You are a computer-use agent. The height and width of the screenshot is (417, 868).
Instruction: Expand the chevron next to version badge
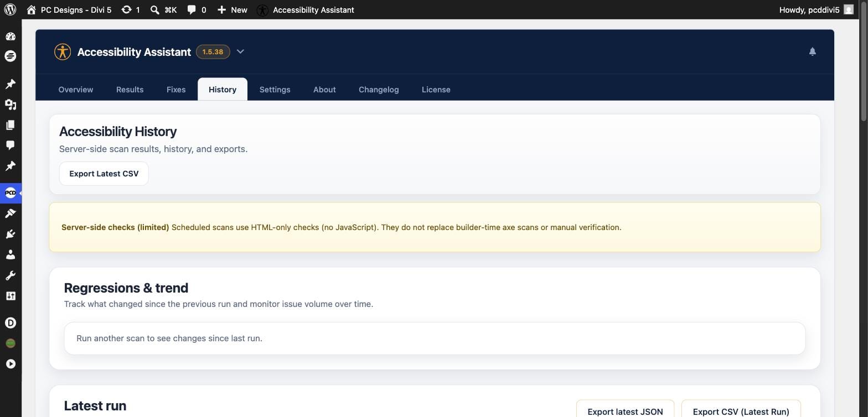click(240, 51)
